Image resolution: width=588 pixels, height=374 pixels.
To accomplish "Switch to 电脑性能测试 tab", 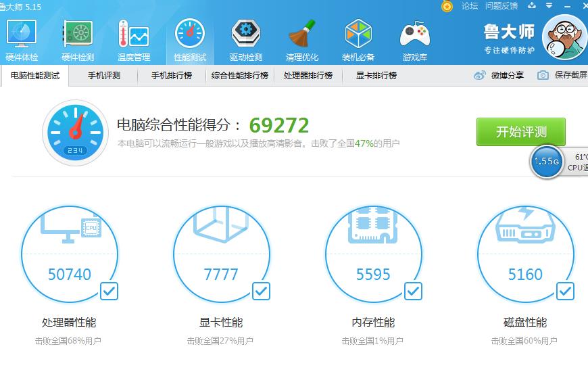I will coord(35,76).
